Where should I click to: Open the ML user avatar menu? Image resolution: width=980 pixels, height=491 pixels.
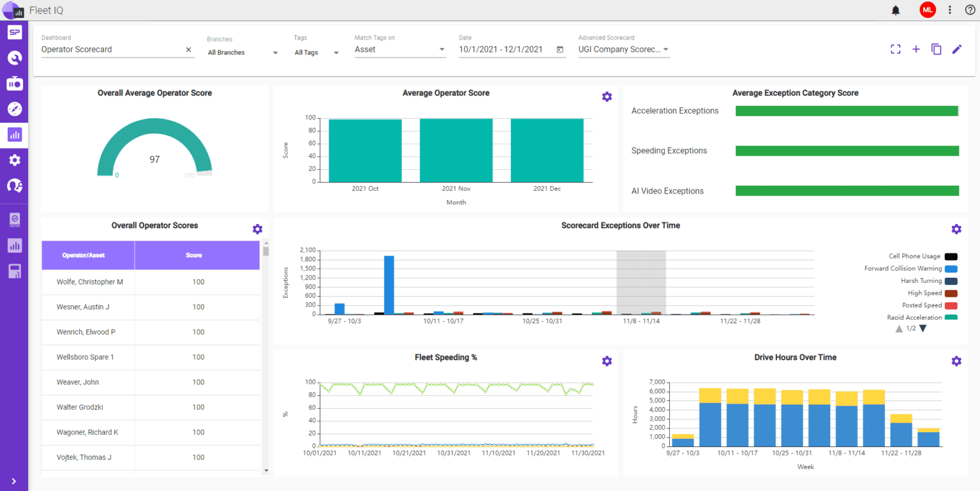927,10
